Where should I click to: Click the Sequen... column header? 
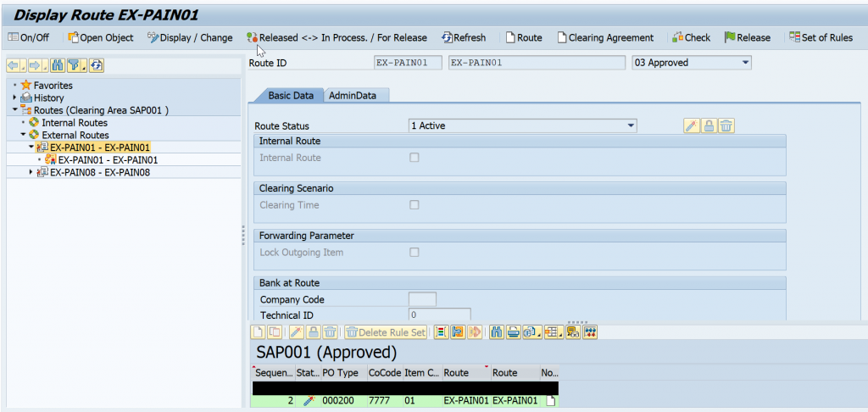click(x=273, y=373)
